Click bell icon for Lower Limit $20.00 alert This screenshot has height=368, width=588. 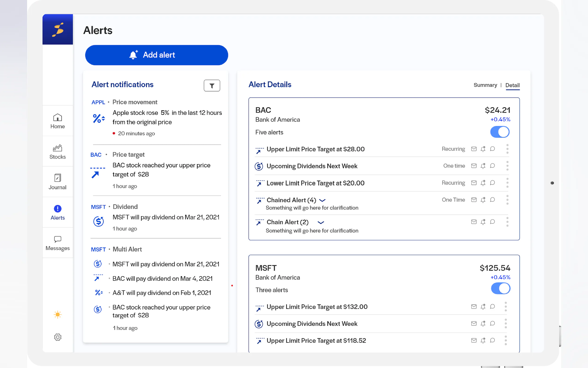click(x=483, y=183)
